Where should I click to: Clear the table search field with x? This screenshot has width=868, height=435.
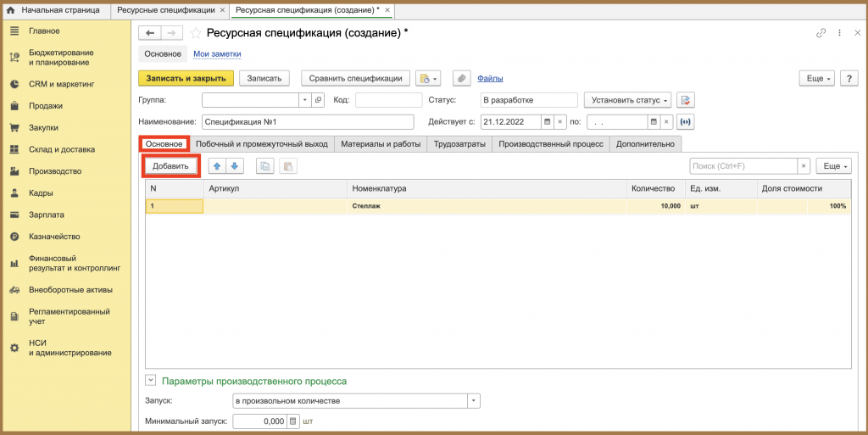804,166
